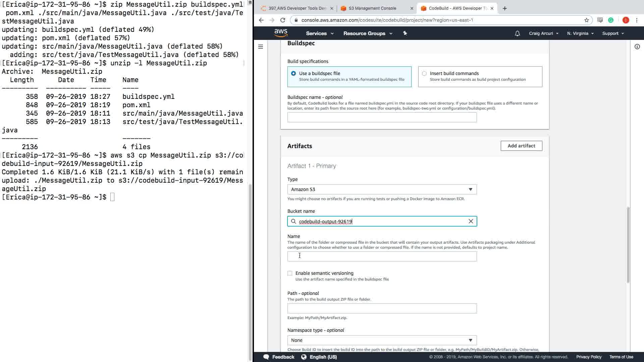Bookmark page with the star icon
The height and width of the screenshot is (362, 644).
pos(586,20)
